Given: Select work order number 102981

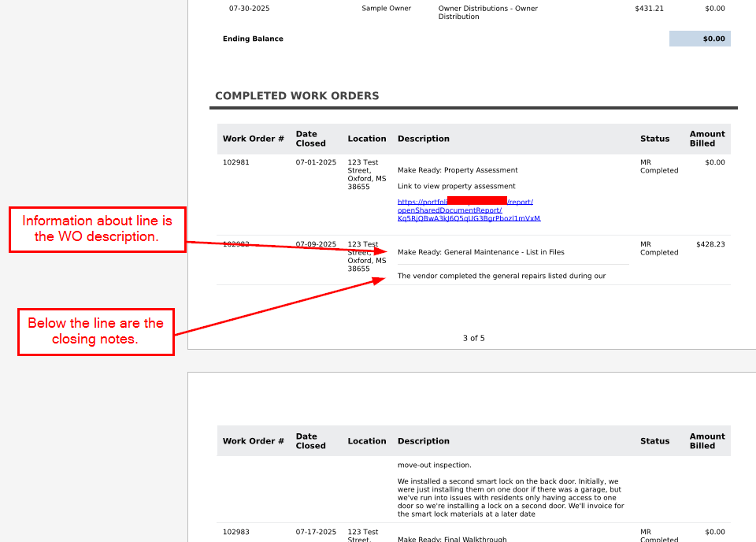Looking at the screenshot, I should point(236,162).
